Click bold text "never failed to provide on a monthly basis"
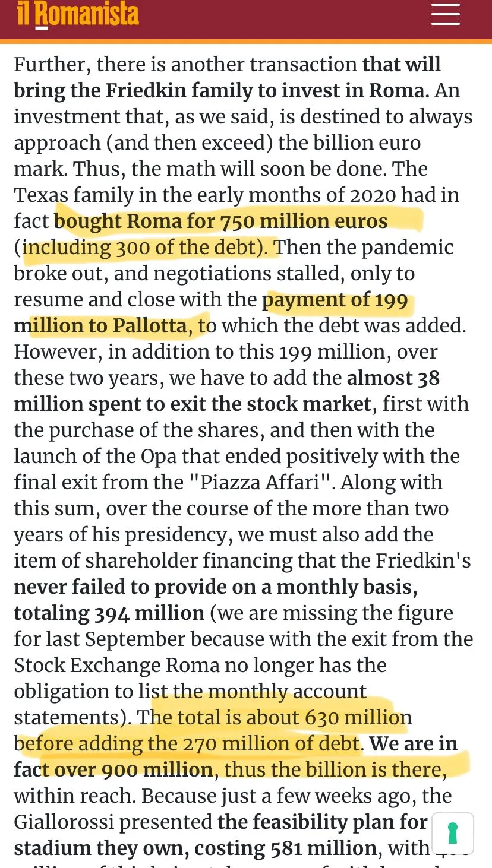Viewport: 492px width, 868px height. tap(215, 587)
